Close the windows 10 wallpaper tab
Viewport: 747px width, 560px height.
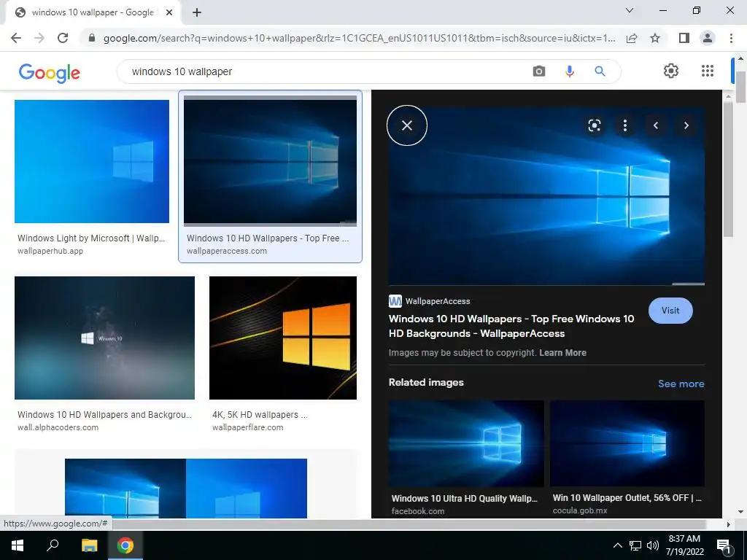(x=169, y=13)
